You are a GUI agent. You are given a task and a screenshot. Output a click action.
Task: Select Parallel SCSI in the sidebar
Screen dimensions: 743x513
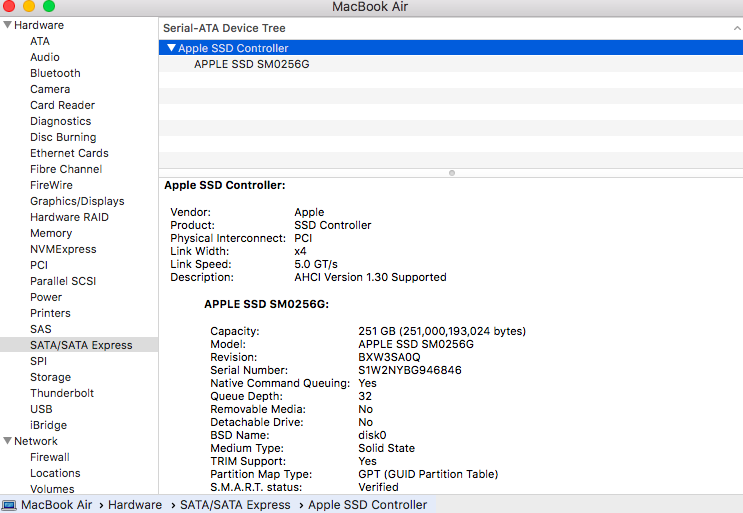point(63,281)
